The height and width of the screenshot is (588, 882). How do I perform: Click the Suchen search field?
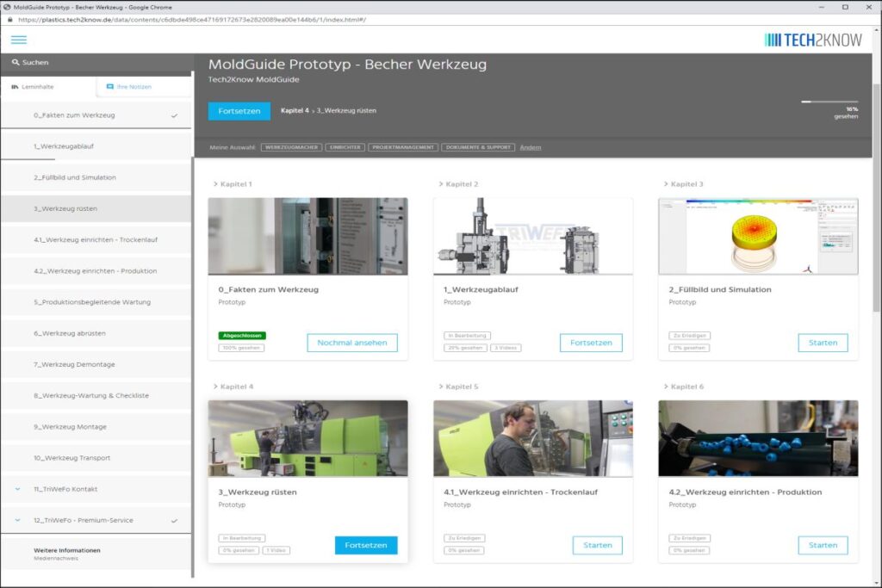pos(96,62)
